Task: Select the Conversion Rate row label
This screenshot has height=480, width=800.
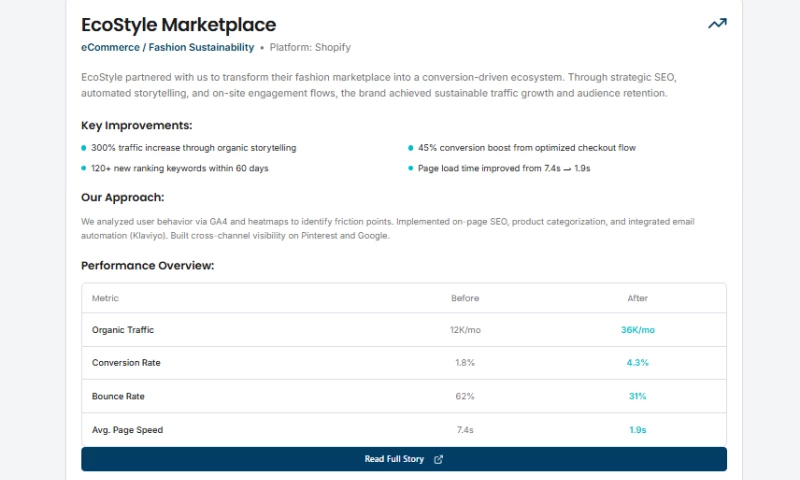Action: tap(126, 363)
